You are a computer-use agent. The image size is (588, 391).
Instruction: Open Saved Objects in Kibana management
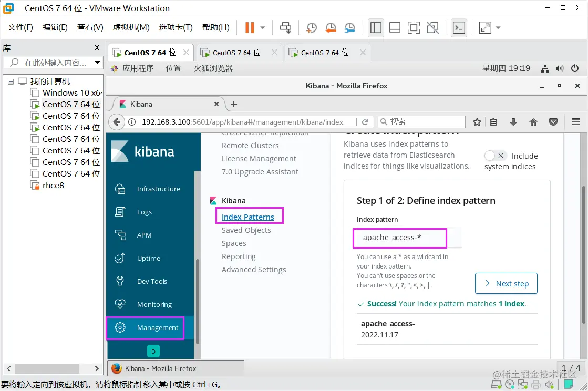point(246,230)
